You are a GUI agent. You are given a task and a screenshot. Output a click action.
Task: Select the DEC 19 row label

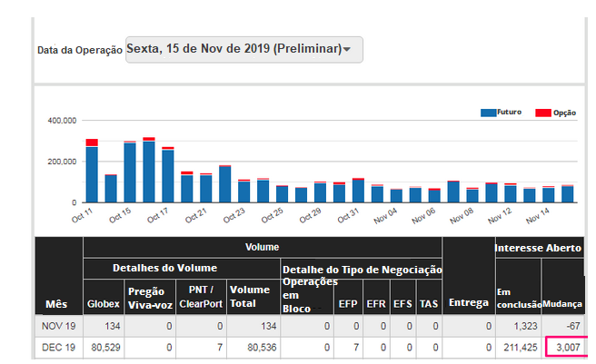pos(58,348)
